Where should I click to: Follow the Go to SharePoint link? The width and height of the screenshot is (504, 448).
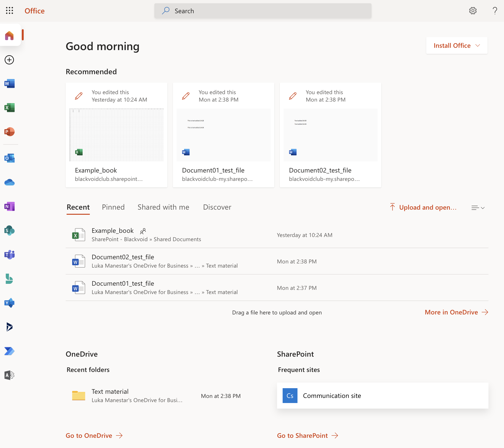307,435
